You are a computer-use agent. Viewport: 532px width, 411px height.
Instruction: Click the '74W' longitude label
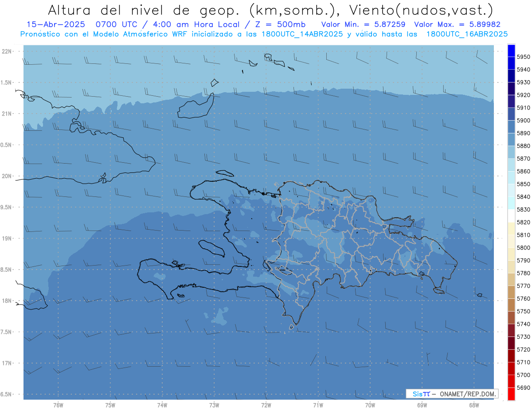point(162,405)
